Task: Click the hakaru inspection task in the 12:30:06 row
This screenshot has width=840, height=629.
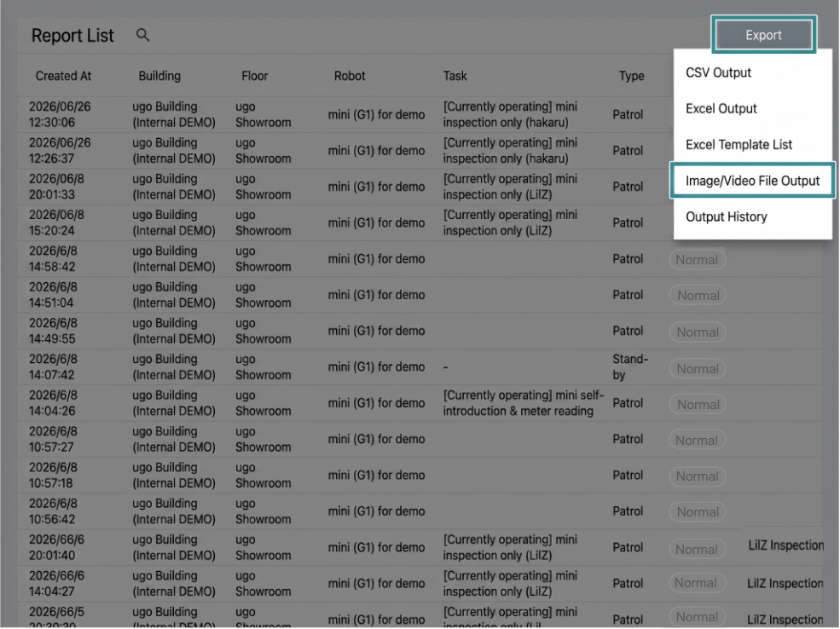Action: pos(510,114)
